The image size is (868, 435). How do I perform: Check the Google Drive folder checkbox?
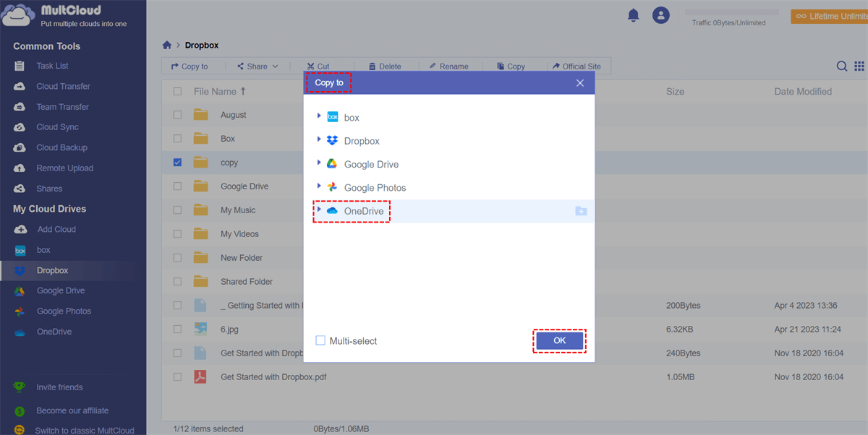click(177, 186)
